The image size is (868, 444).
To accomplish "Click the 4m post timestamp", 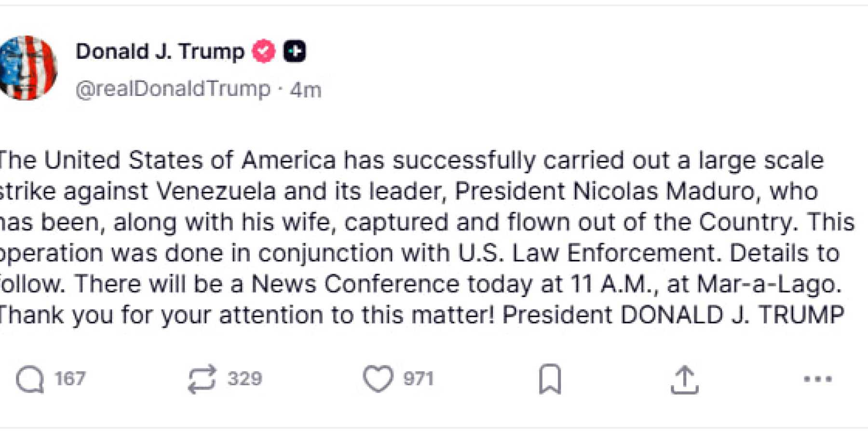I will point(306,90).
